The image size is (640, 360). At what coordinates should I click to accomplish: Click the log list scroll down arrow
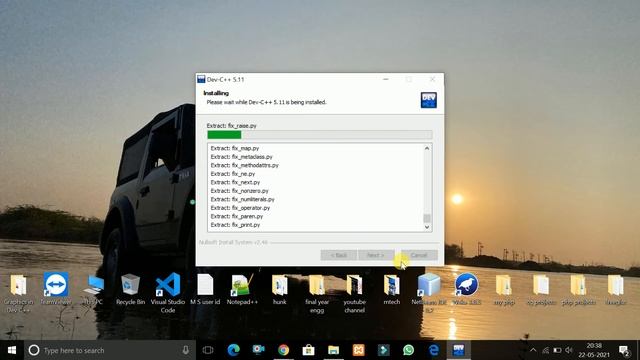427,227
